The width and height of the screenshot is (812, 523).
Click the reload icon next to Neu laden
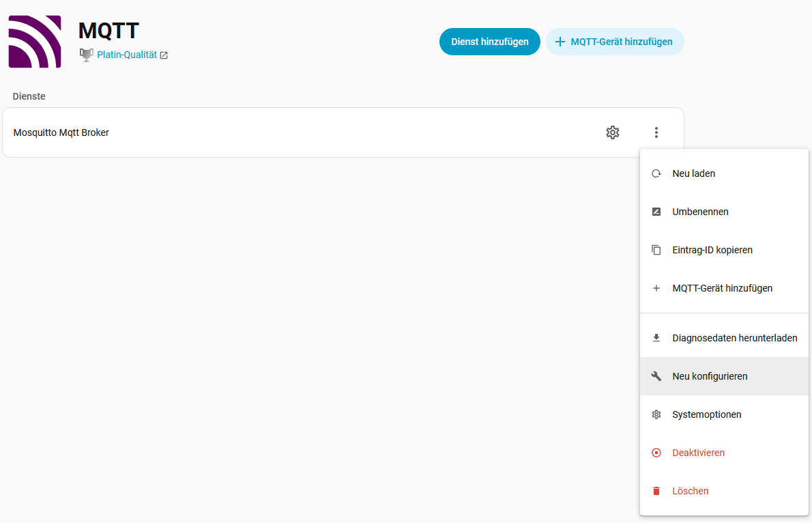pos(656,173)
